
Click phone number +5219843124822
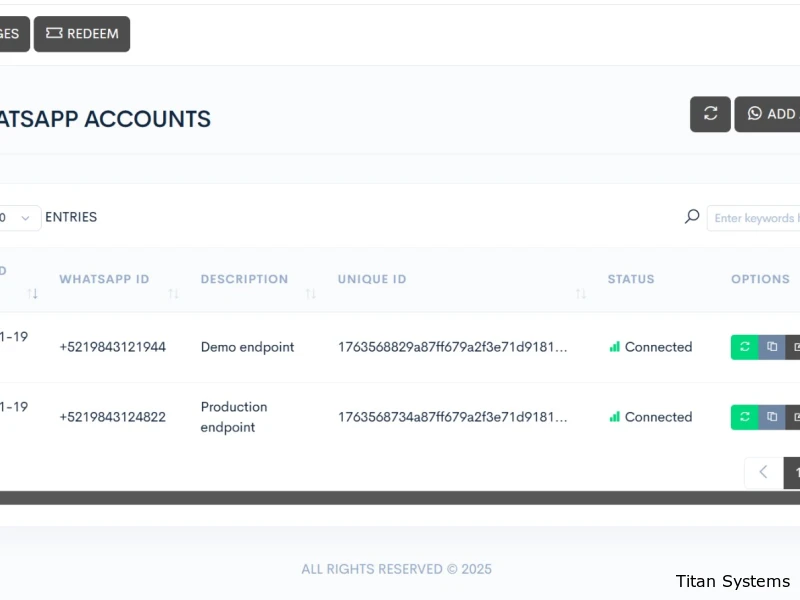point(112,417)
